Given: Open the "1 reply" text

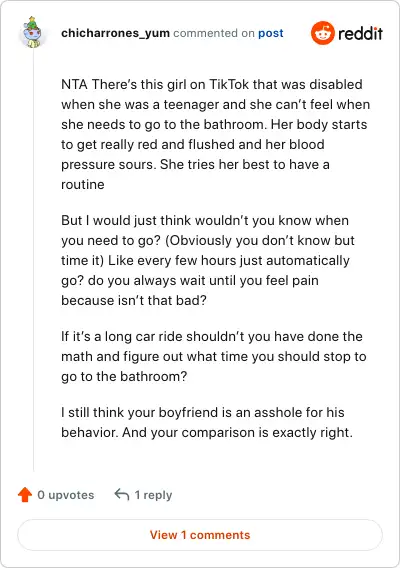Looking at the screenshot, I should [x=153, y=495].
